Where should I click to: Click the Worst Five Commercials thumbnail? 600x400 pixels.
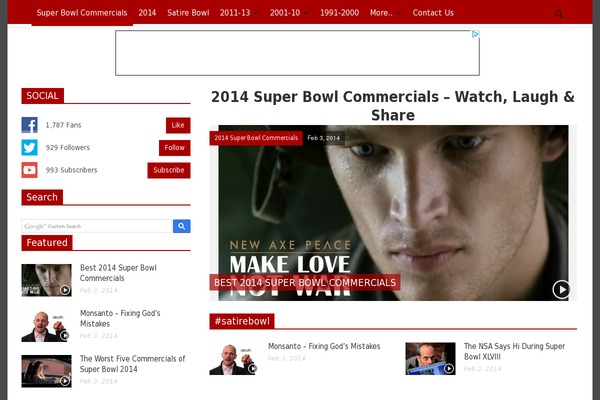[x=46, y=371]
